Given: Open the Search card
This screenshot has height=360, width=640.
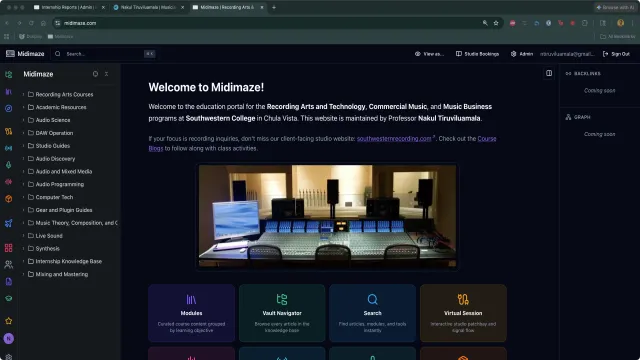Looking at the screenshot, I should 373,313.
